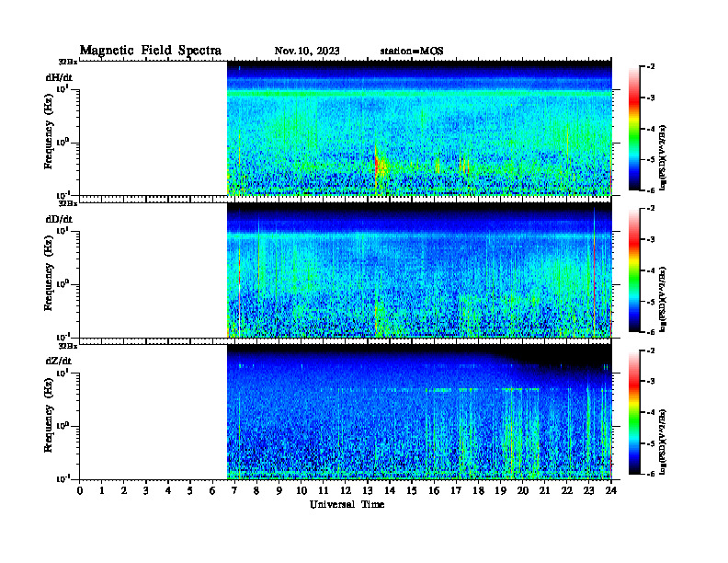
Task: Click hour label "20" on the time axis
Action: coord(523,491)
